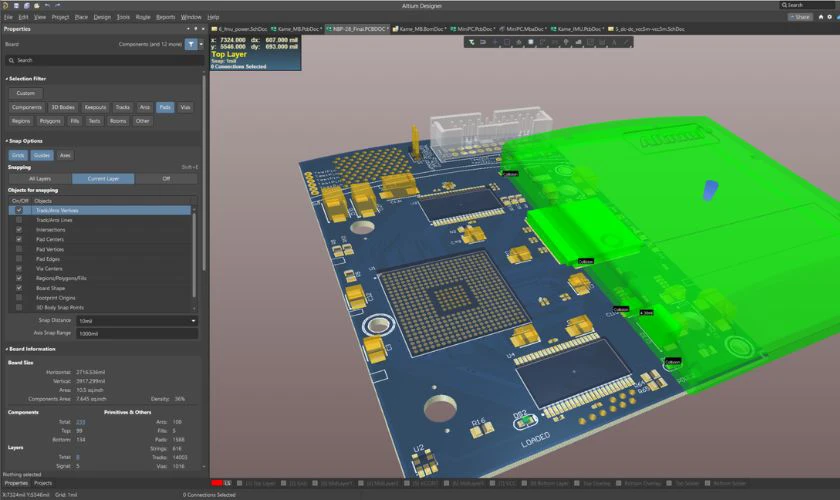This screenshot has height=500, width=840.
Task: Click the funnel filter icon in Properties panel
Action: [x=191, y=44]
